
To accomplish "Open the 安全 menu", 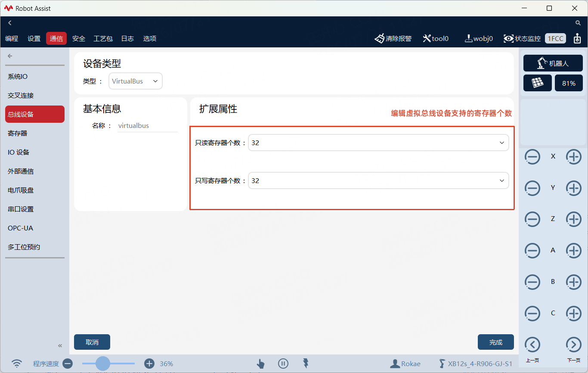I will [79, 38].
